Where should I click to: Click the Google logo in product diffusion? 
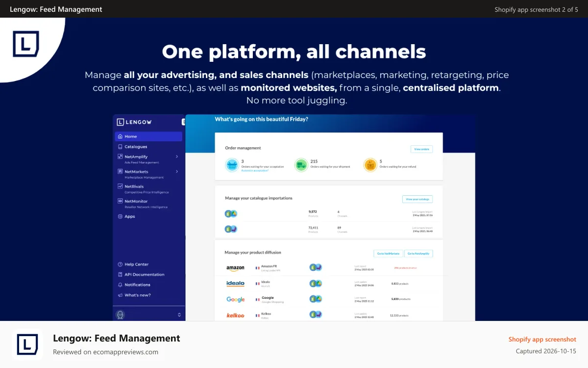[x=236, y=299]
